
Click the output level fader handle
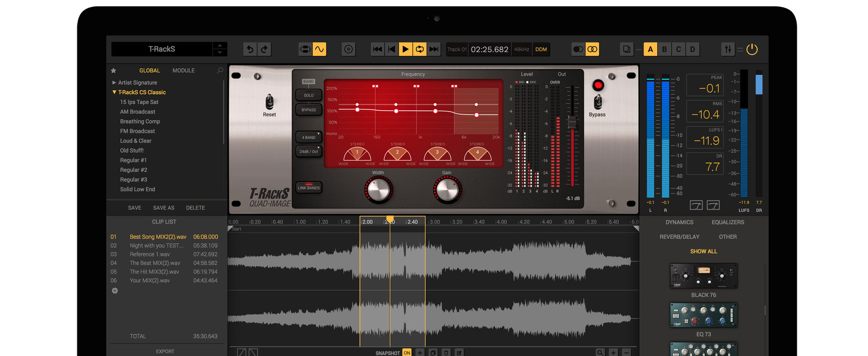point(572,122)
